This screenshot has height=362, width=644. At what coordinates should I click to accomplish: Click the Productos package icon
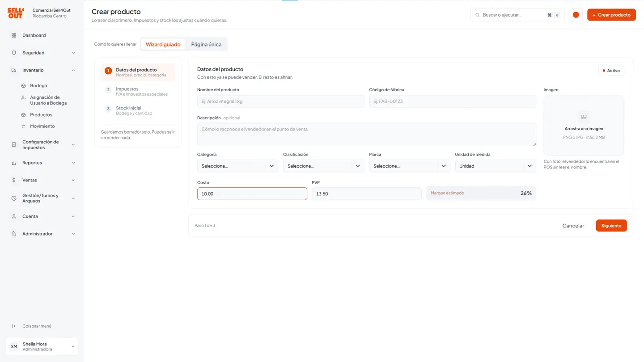pyautogui.click(x=24, y=115)
